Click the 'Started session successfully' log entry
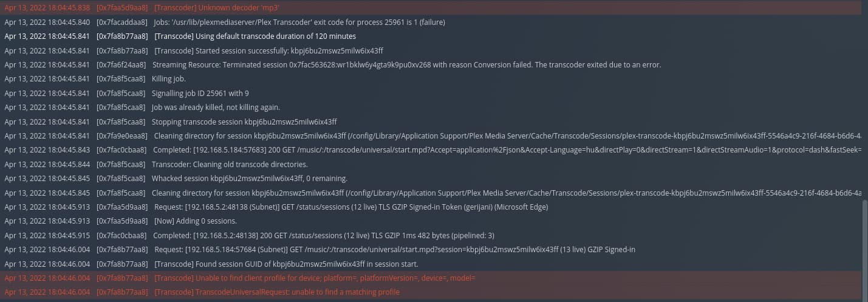 tap(431, 50)
